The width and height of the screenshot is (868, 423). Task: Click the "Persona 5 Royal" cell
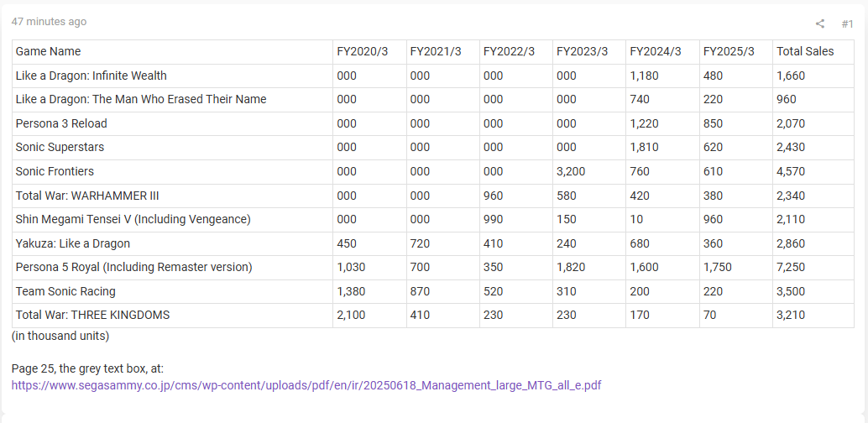coord(172,268)
